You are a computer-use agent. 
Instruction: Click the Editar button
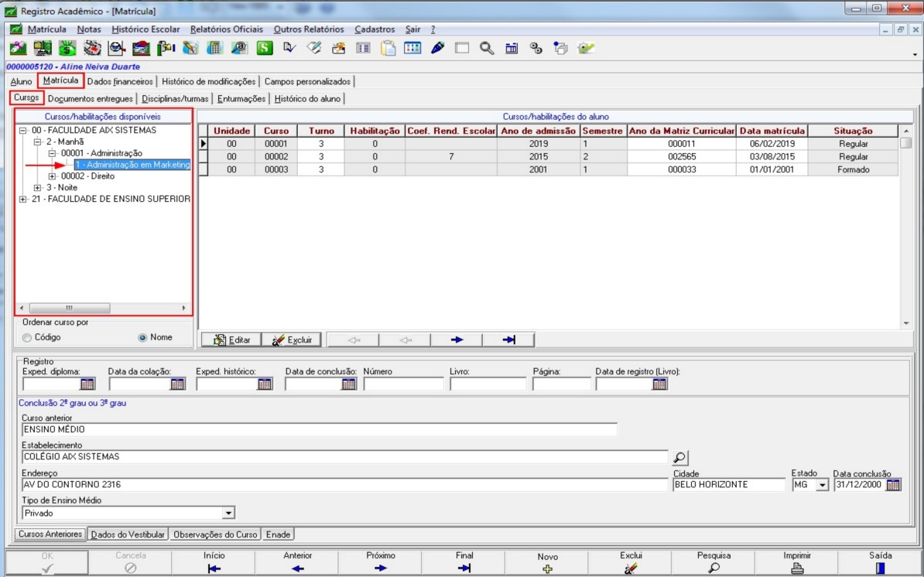click(231, 340)
